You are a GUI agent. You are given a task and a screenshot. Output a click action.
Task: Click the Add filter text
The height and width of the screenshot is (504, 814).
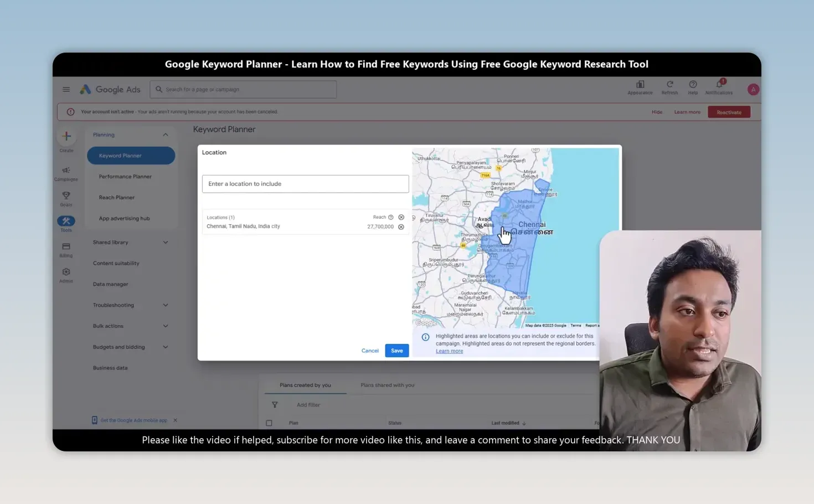[308, 405]
